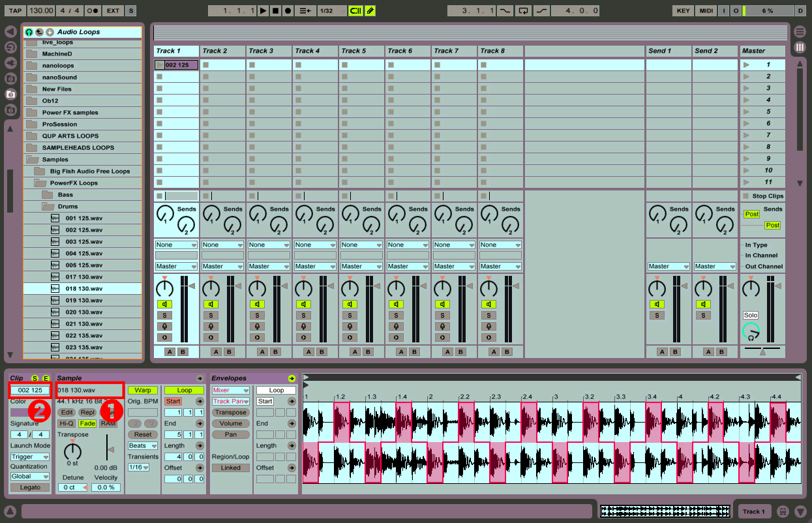Viewport: 812px width, 523px height.
Task: Toggle the clip Loop switch in Sample box
Action: (185, 390)
